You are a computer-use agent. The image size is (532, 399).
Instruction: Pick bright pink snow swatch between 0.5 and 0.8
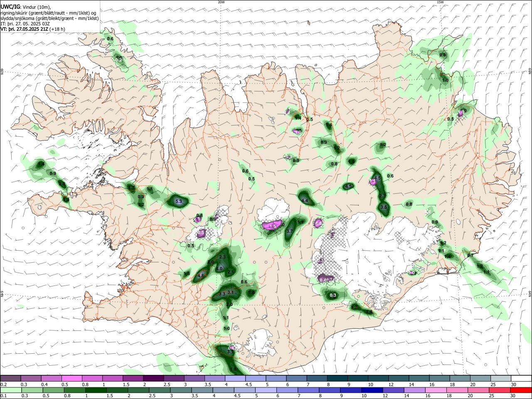71,378
